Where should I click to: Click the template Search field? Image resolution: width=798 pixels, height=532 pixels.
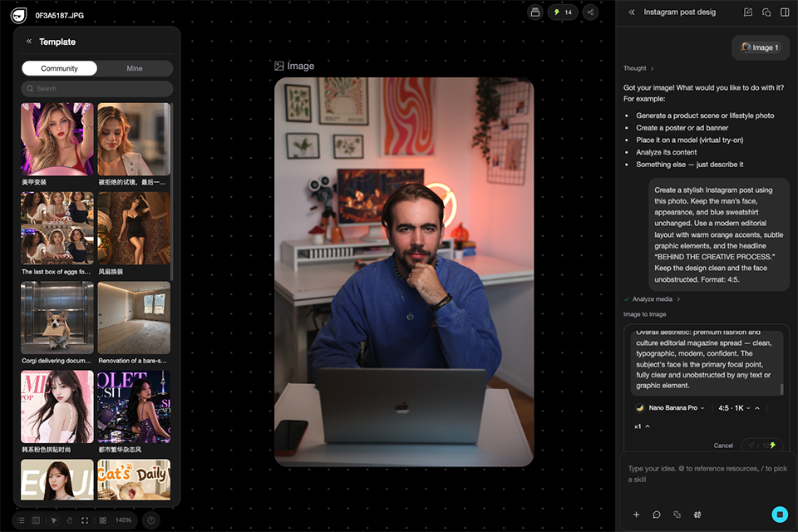coord(96,89)
